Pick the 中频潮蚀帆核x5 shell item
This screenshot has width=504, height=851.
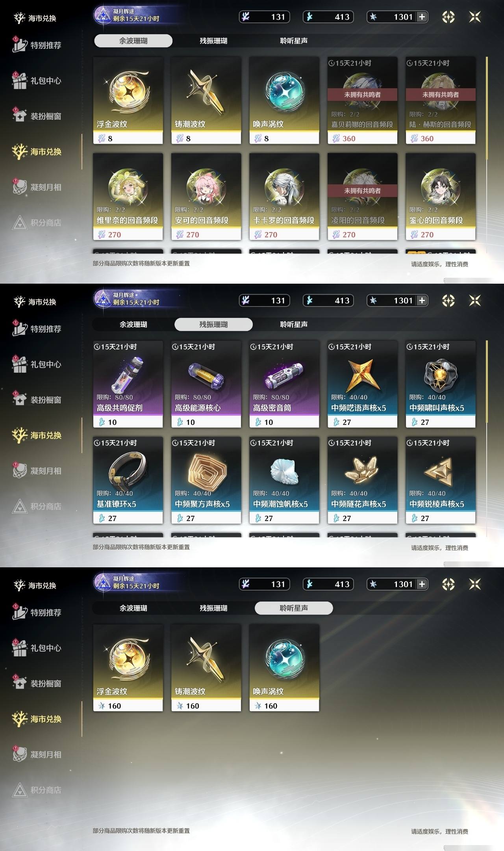coord(284,480)
